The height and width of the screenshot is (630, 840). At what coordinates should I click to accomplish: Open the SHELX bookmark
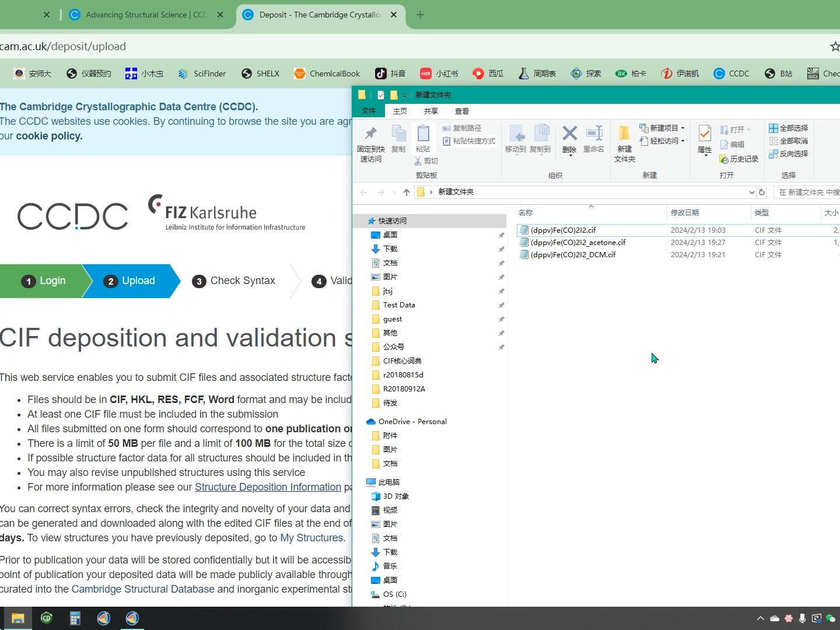260,73
